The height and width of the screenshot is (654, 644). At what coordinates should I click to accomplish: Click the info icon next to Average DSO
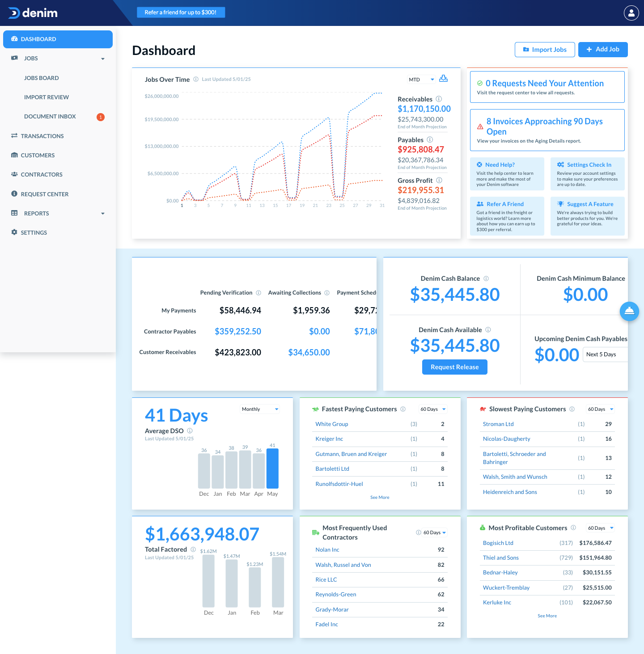(x=190, y=431)
